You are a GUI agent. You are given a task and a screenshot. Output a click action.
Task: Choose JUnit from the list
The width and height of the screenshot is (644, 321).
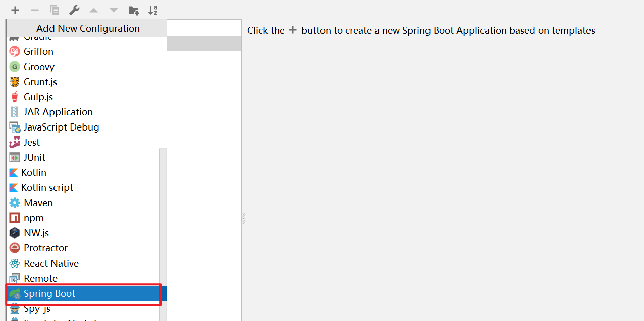click(83, 157)
